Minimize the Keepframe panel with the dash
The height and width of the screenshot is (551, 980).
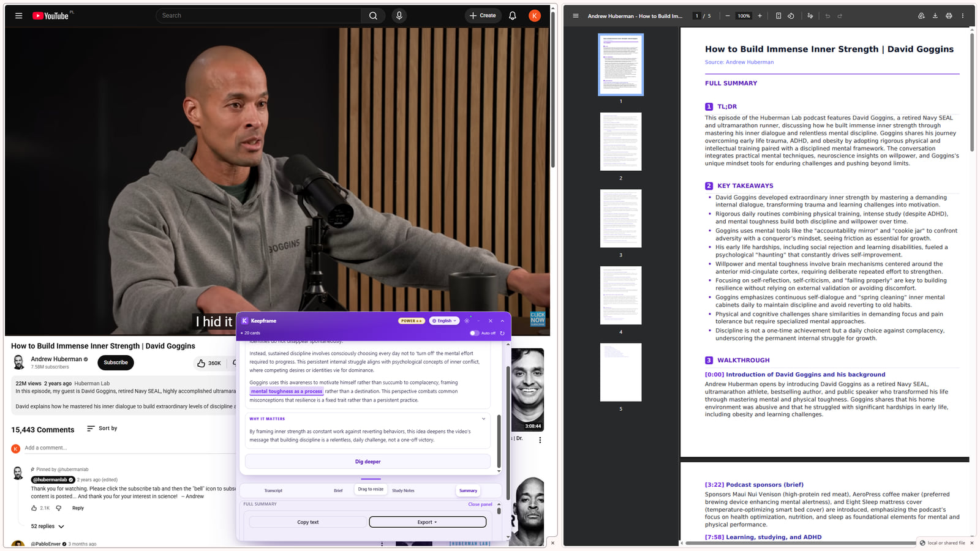(x=478, y=321)
